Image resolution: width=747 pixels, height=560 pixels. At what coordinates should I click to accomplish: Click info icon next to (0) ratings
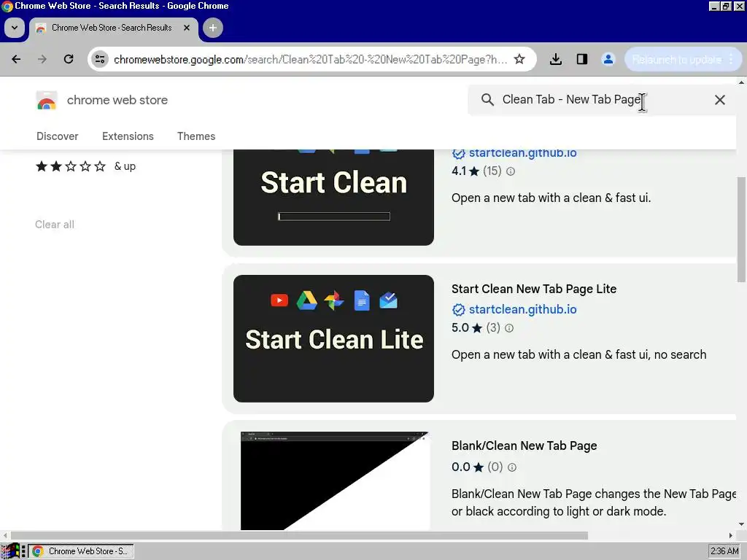point(511,467)
